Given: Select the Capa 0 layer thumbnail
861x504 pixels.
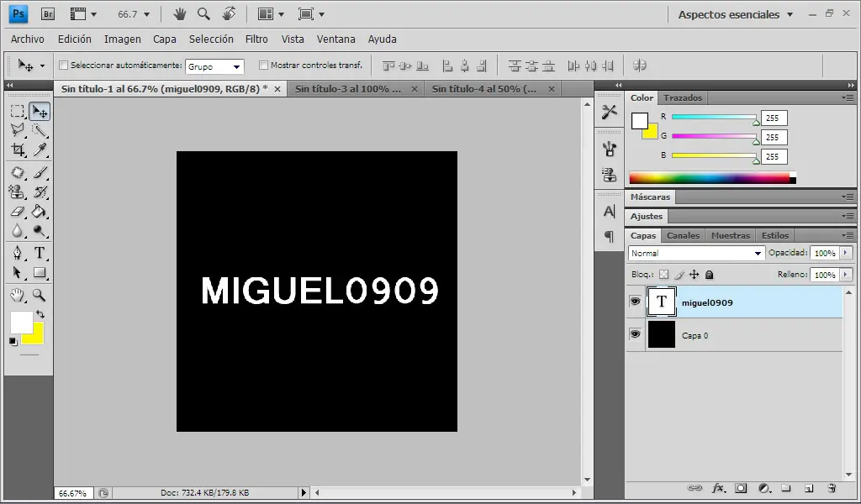Looking at the screenshot, I should click(x=661, y=334).
